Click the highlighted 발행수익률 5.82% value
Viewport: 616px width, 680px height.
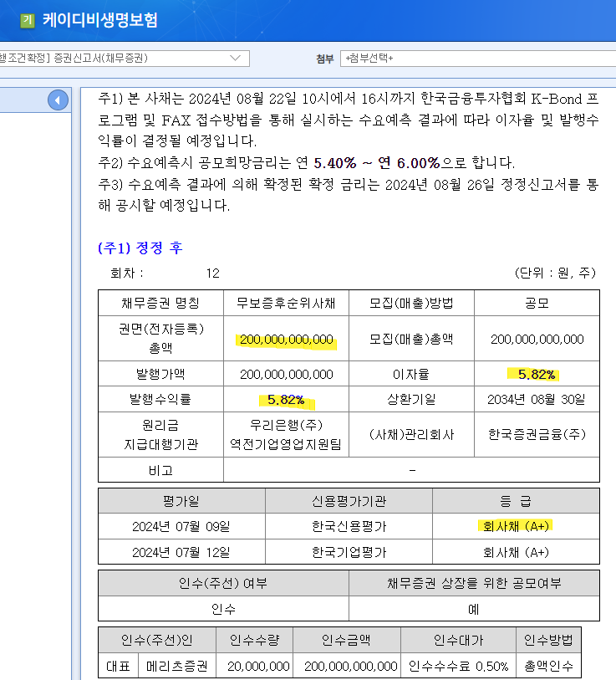tap(286, 400)
